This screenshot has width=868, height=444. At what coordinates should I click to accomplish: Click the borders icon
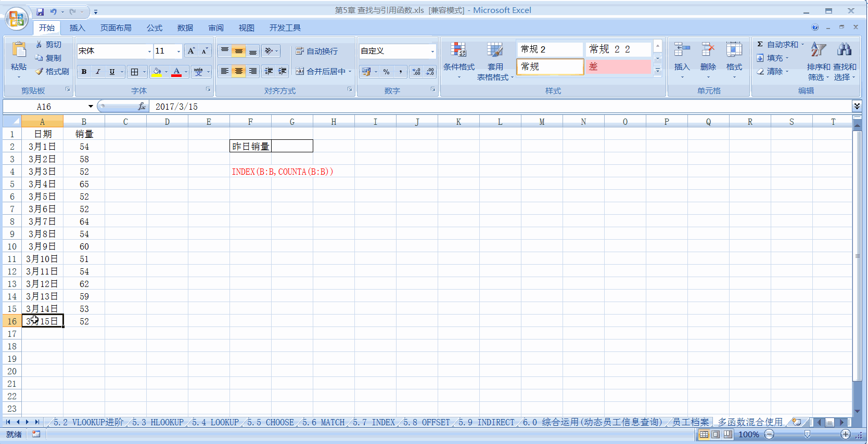[135, 72]
